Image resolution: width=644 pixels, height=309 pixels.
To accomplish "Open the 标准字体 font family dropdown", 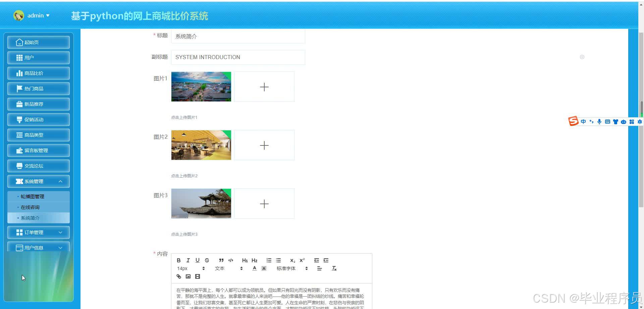I will (x=292, y=268).
